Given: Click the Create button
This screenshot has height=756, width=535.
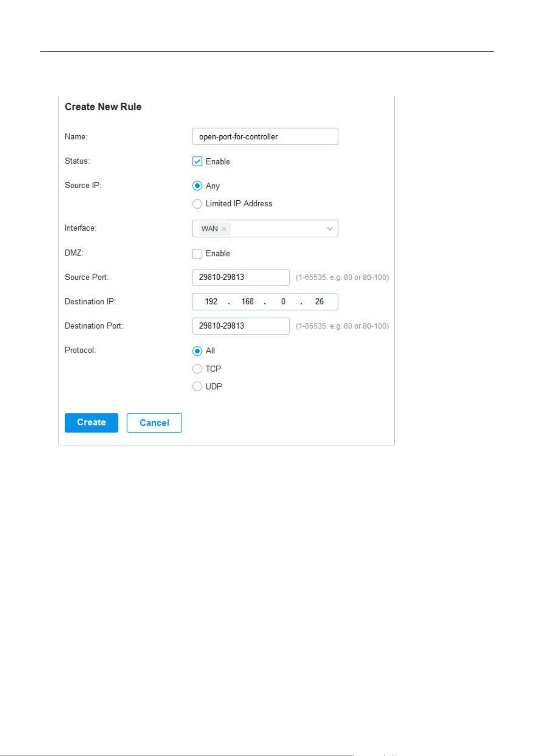Looking at the screenshot, I should pyautogui.click(x=91, y=422).
